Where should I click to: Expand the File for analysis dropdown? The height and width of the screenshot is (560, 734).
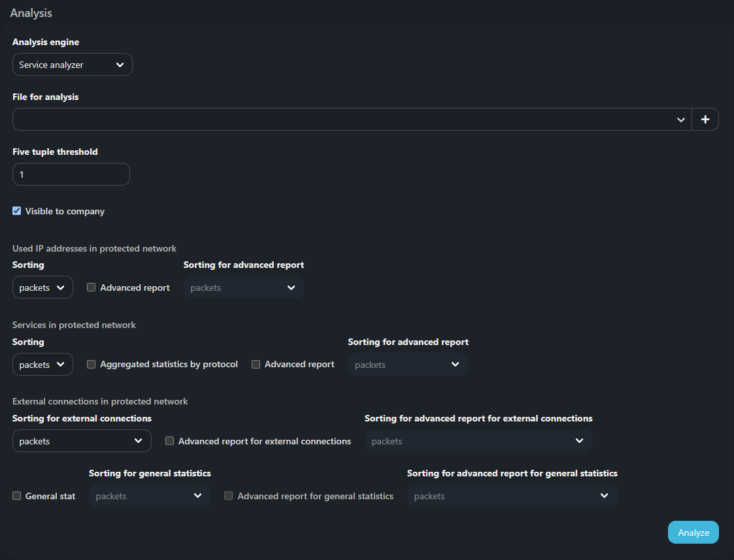(352, 120)
